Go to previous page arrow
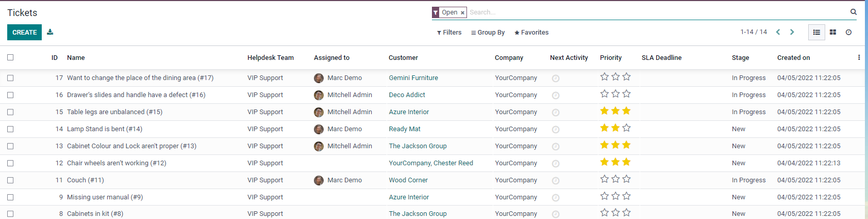This screenshot has width=868, height=219. click(778, 32)
